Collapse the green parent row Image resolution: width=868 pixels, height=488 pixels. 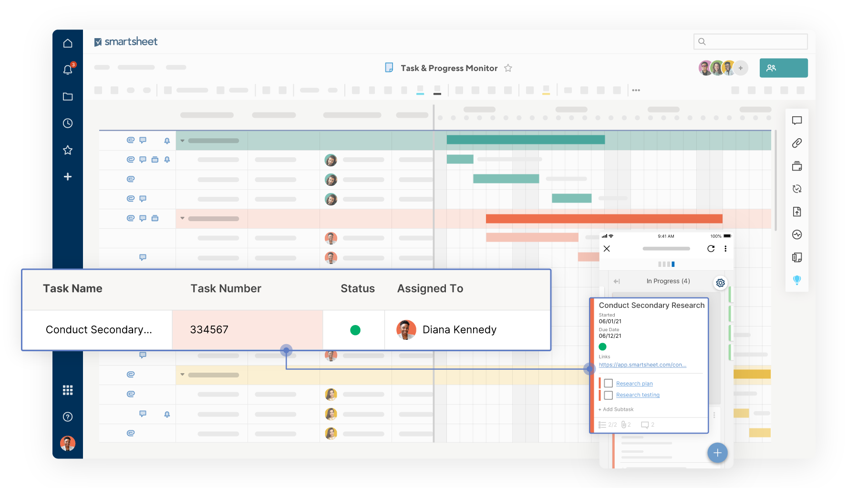click(x=182, y=141)
